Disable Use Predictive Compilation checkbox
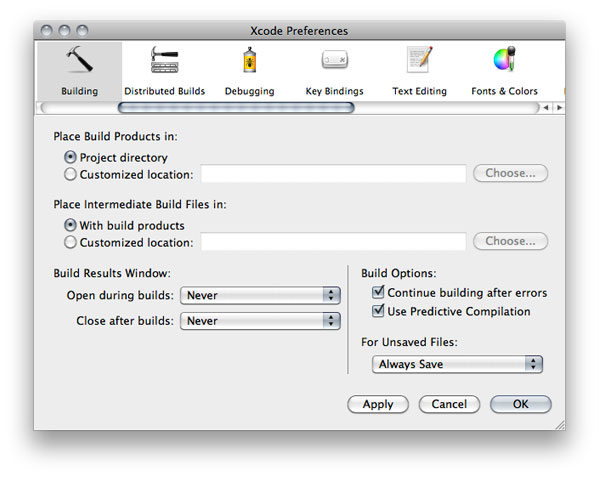 coord(378,310)
